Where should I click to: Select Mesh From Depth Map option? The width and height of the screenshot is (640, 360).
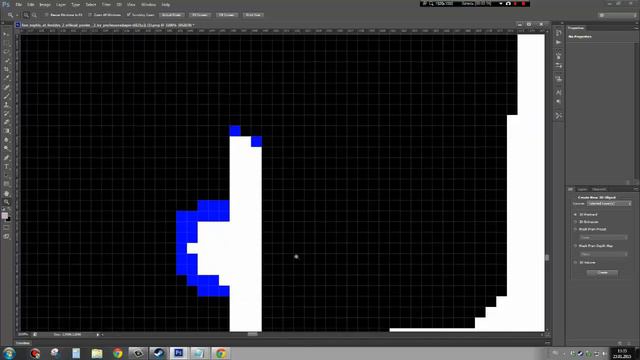coord(576,246)
